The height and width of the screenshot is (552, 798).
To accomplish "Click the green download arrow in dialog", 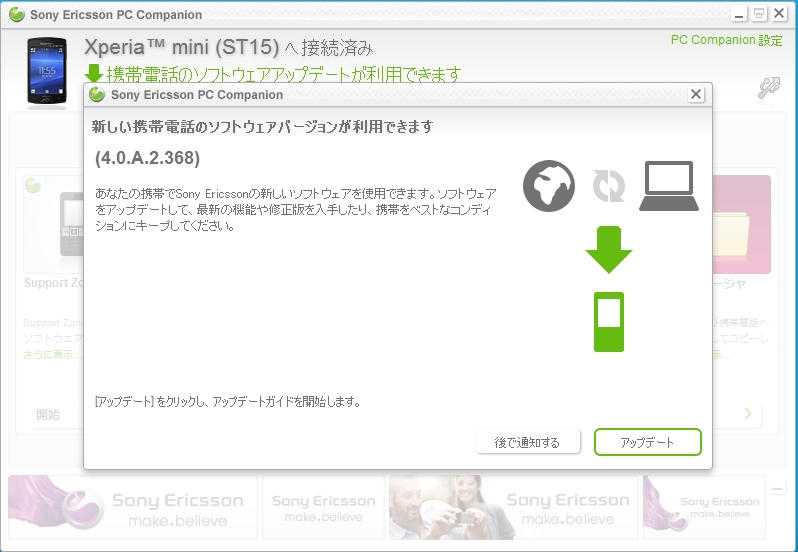I will point(608,250).
